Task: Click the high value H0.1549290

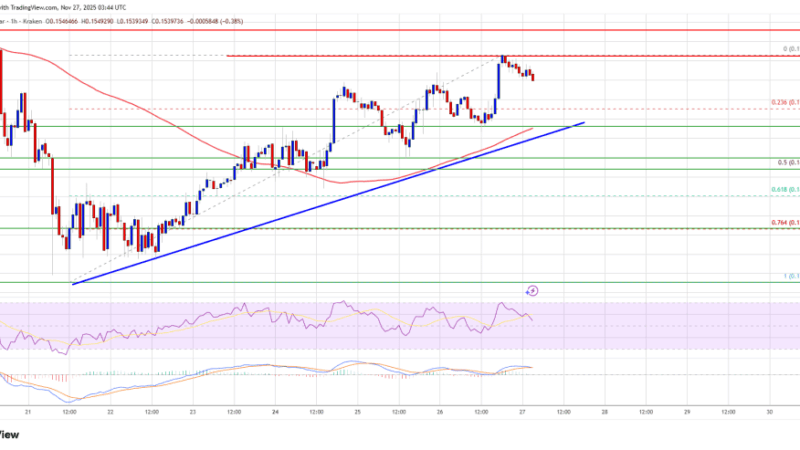Action: pos(97,21)
